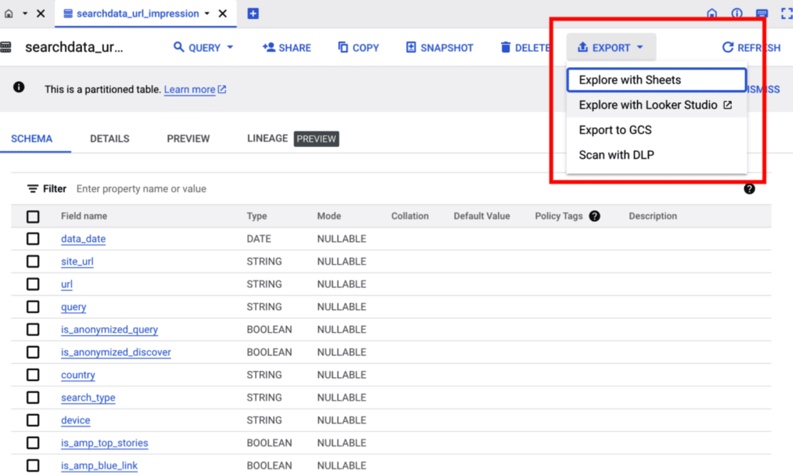Check the is_amp_top_stories row checkbox
793x475 pixels.
(33, 443)
